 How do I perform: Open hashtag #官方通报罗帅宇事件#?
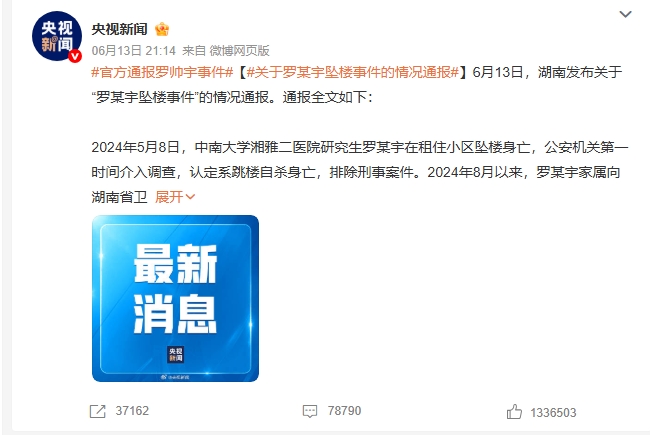[x=162, y=72]
